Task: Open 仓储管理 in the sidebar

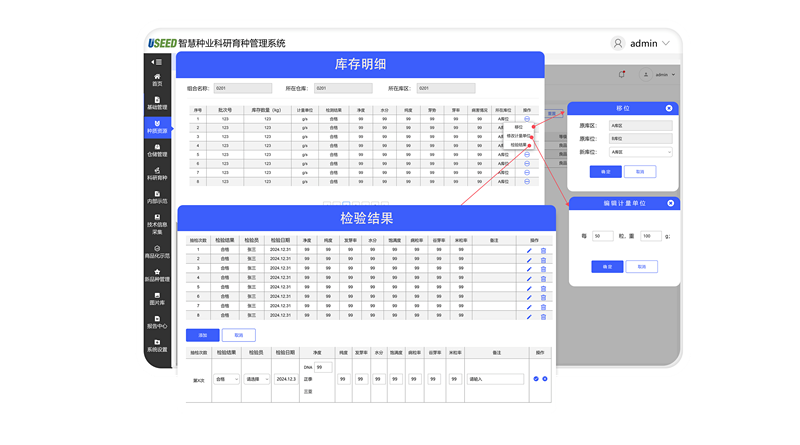Action: pyautogui.click(x=157, y=152)
